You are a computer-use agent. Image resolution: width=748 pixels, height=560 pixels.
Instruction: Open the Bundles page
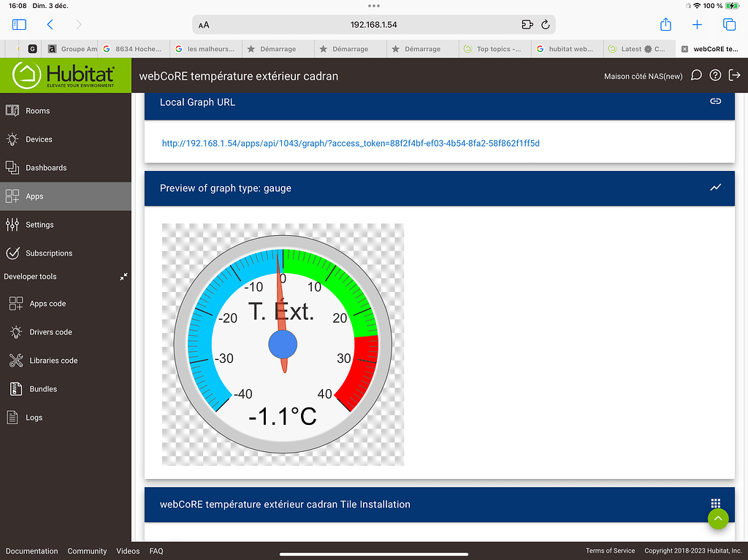pyautogui.click(x=42, y=388)
